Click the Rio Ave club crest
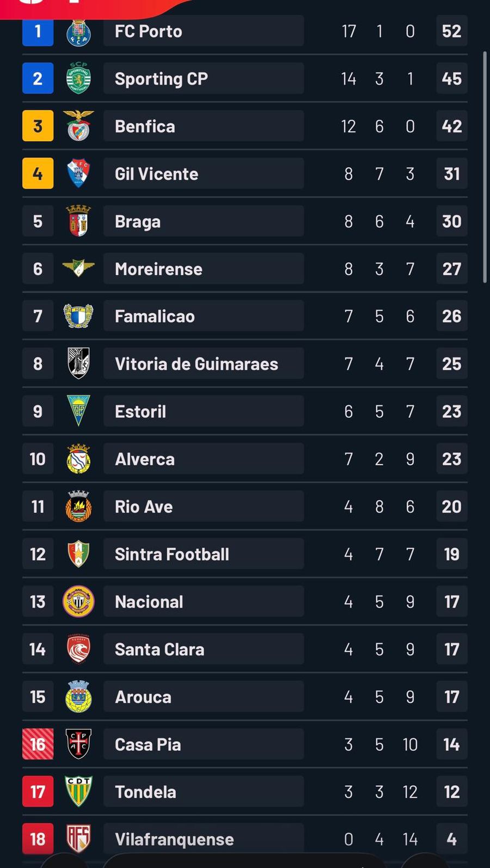 pyautogui.click(x=78, y=506)
